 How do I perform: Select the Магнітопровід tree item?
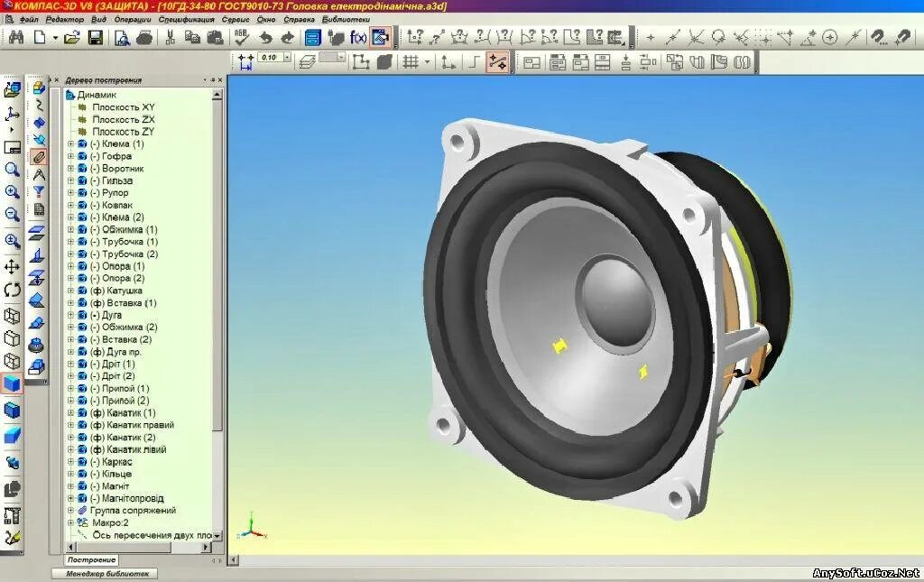click(126, 498)
